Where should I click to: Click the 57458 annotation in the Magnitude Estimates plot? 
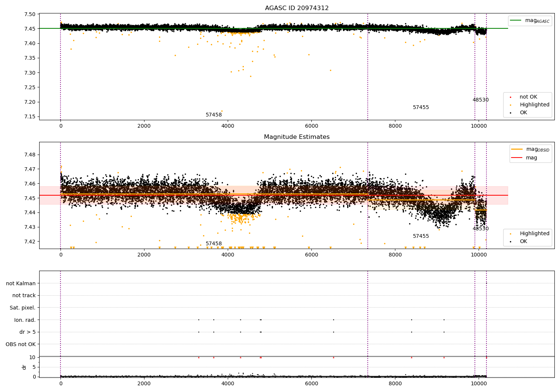coord(214,244)
